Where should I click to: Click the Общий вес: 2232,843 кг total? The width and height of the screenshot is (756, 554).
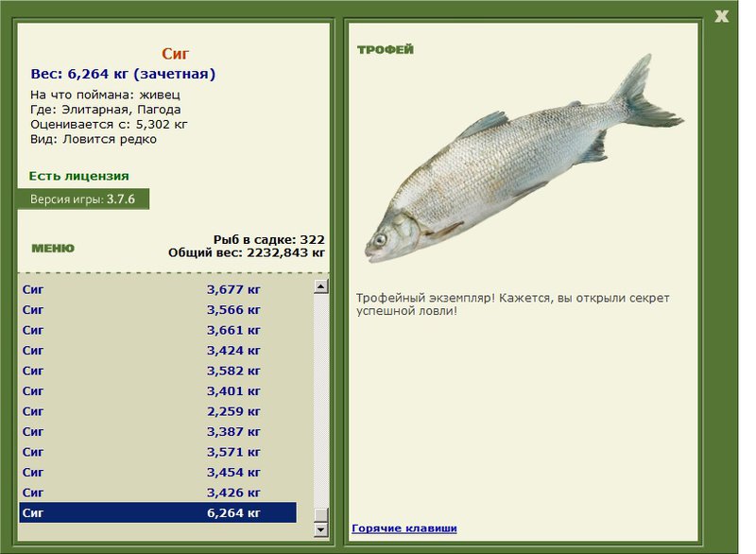[x=247, y=252]
